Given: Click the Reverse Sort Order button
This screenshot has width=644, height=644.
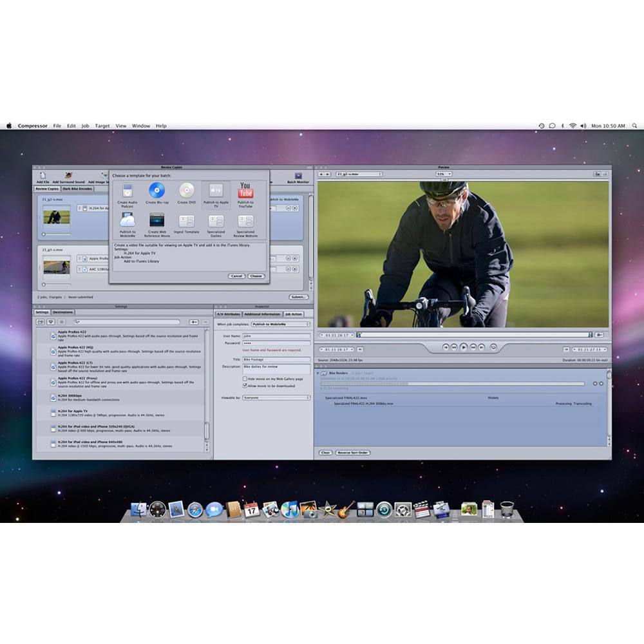Looking at the screenshot, I should [x=354, y=453].
